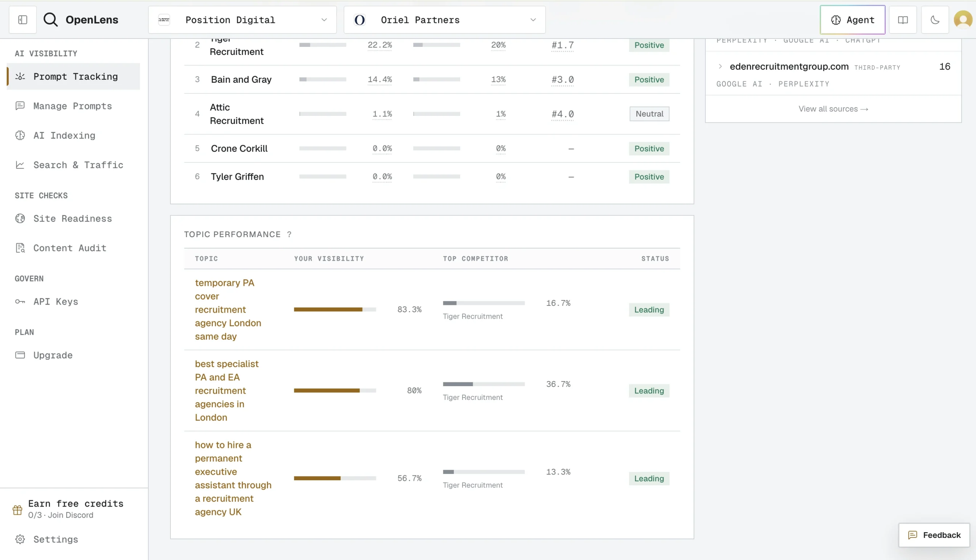Open temporary PA cover recruitment topic
The image size is (976, 560).
[228, 310]
